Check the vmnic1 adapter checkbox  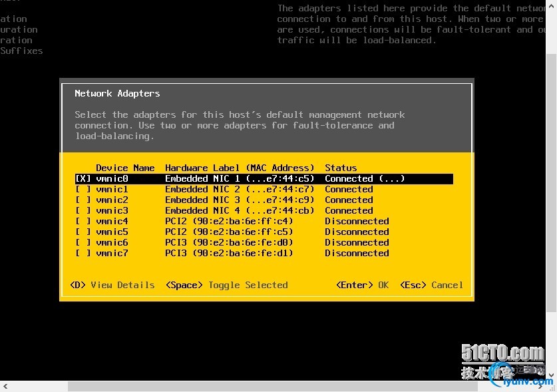(x=83, y=190)
